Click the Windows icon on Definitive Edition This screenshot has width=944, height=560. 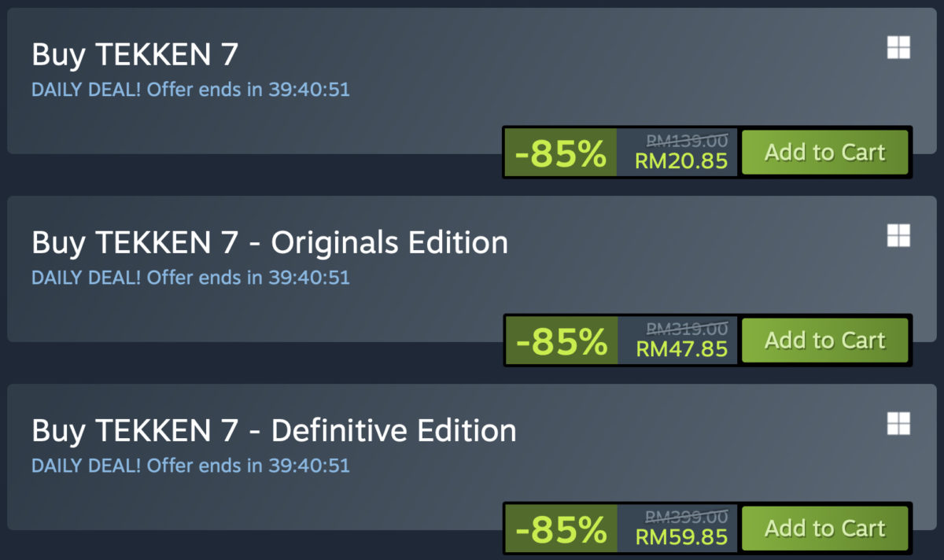898,424
